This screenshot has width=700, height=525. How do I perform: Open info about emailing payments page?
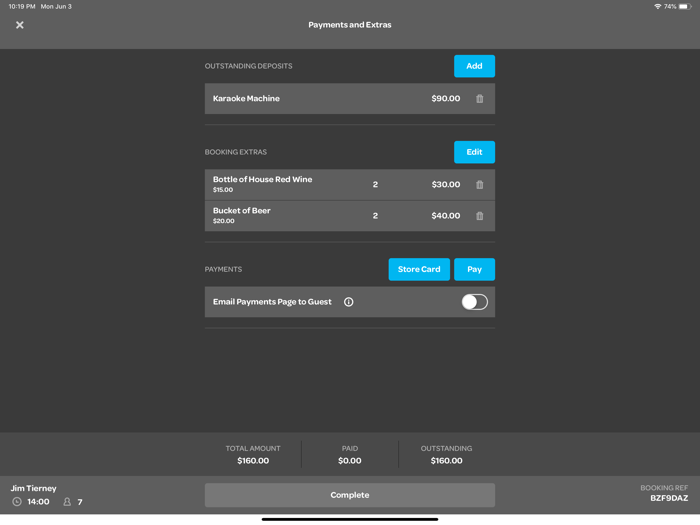point(349,302)
